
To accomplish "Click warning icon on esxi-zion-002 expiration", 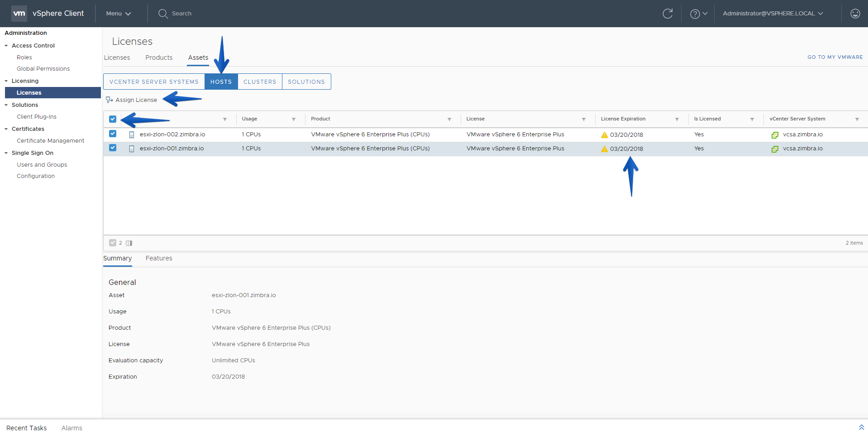I will [x=604, y=135].
